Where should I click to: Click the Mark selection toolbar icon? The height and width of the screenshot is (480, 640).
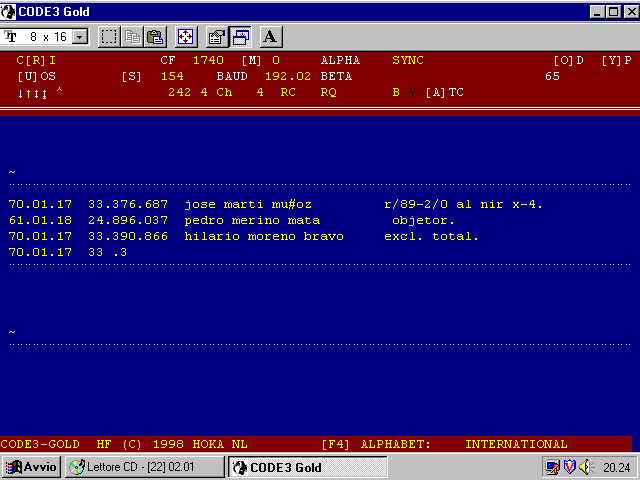(109, 37)
